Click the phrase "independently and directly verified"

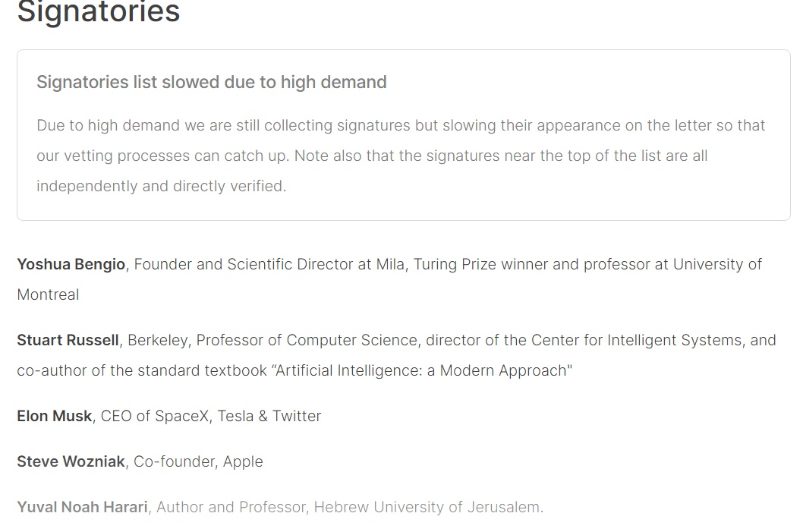click(x=159, y=186)
